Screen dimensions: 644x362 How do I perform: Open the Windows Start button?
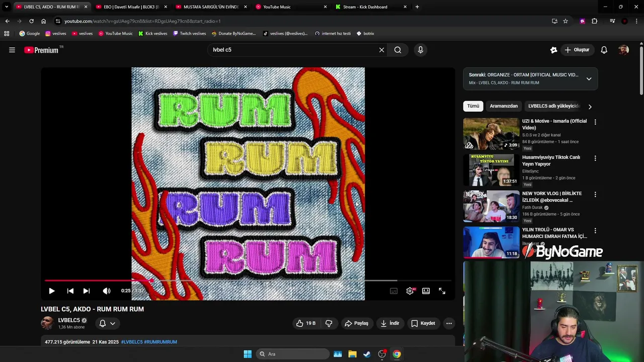(x=248, y=354)
